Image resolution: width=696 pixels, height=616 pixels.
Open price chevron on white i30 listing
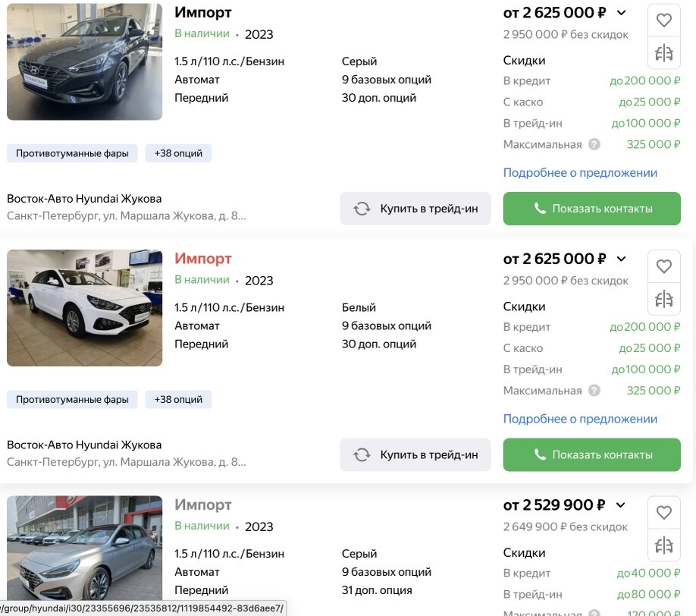(x=620, y=259)
